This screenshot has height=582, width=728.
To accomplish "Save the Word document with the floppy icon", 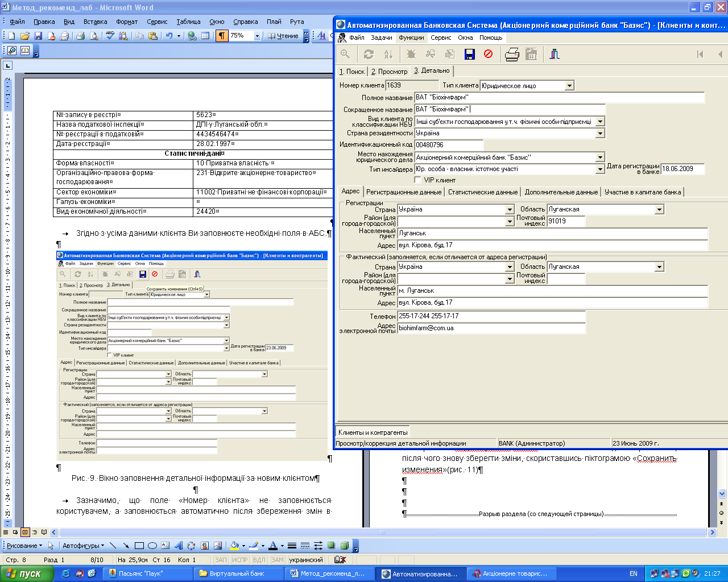I will [38, 36].
